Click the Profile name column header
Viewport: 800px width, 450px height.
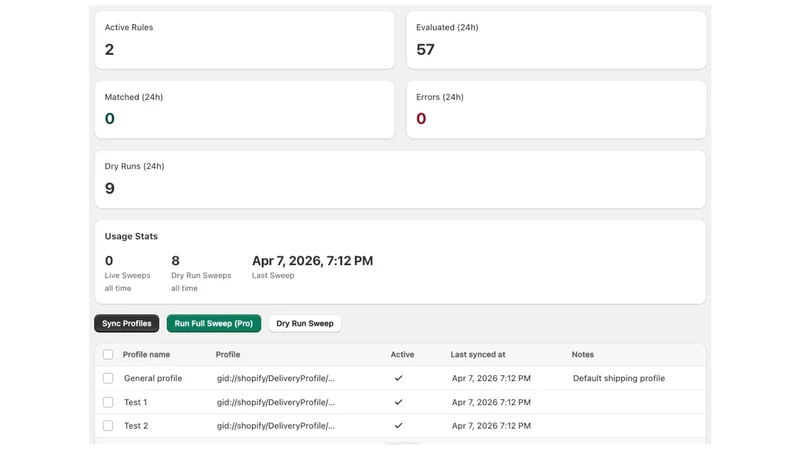(146, 354)
